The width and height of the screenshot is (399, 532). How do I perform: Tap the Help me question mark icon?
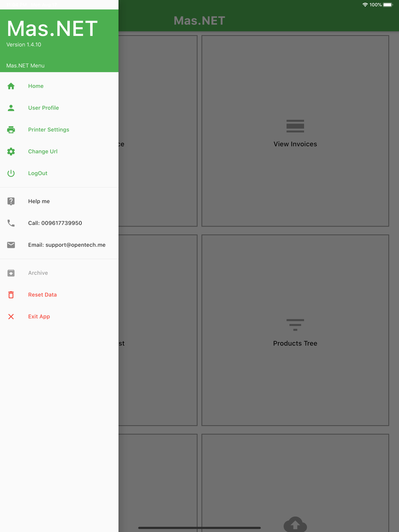[x=11, y=201]
